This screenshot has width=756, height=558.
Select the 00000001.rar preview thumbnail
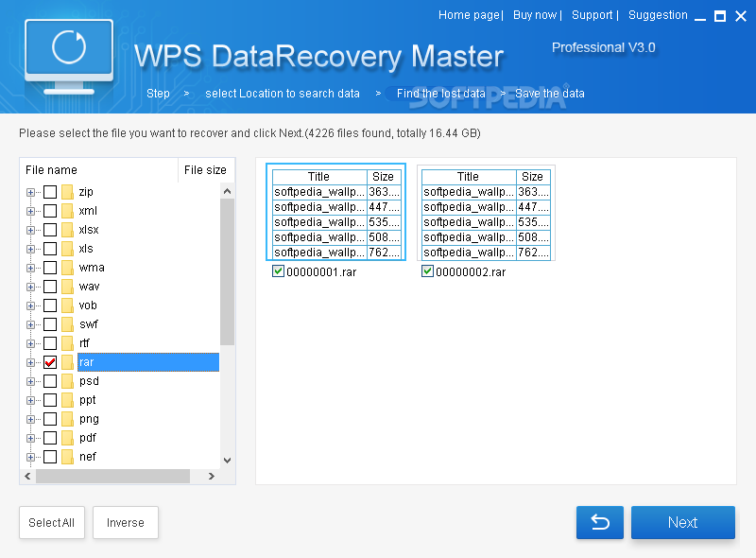(336, 212)
